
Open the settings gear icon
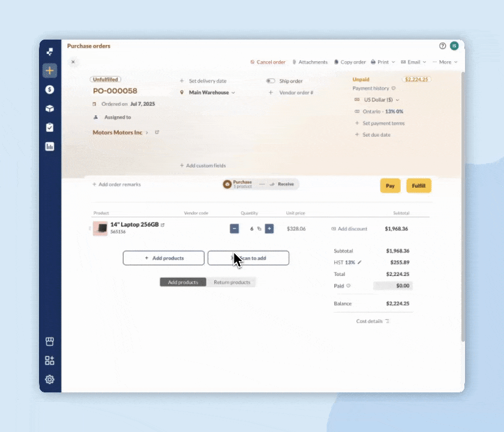(50, 379)
